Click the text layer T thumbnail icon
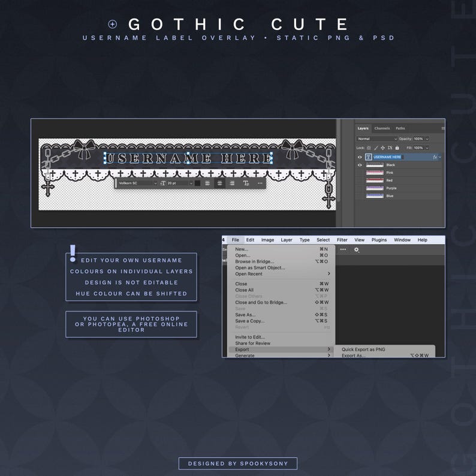This screenshot has width=476, height=476. pyautogui.click(x=368, y=157)
